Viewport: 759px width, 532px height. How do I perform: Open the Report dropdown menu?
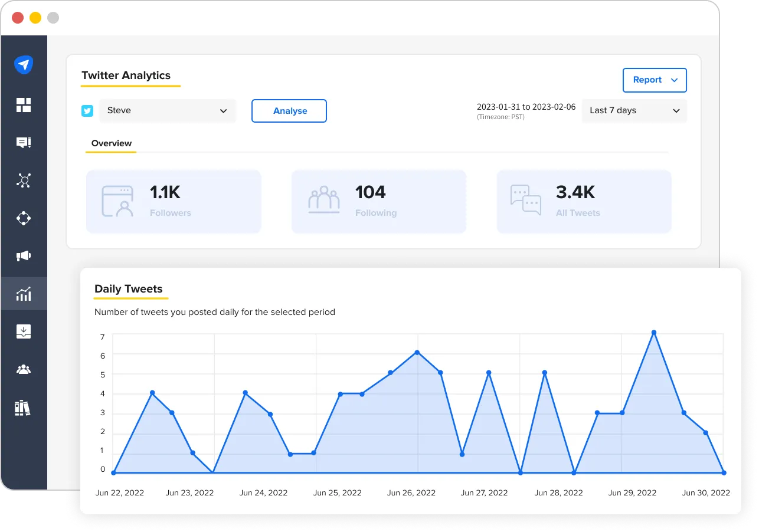(x=655, y=80)
